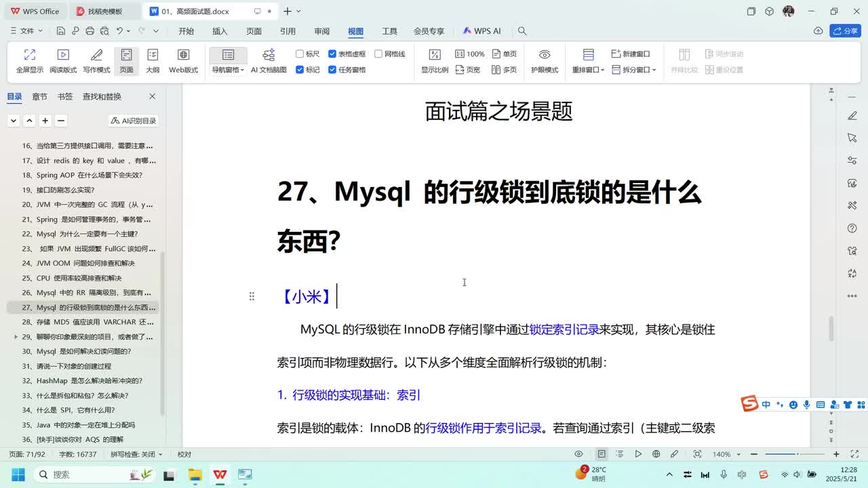
Task: Undo the last action
Action: click(120, 31)
